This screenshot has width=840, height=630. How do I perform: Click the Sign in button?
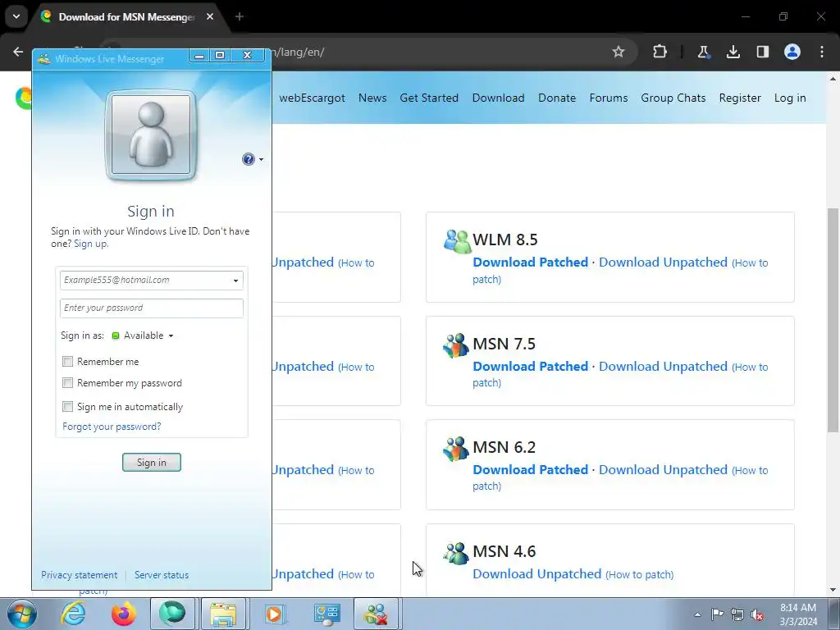click(152, 463)
